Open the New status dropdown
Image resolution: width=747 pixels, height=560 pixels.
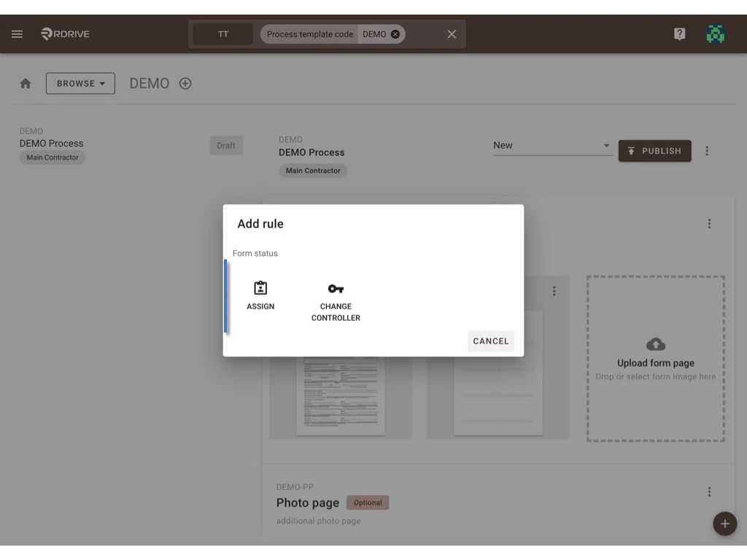(x=552, y=145)
